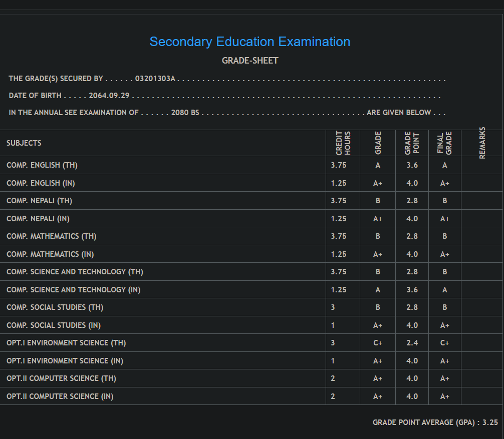Image resolution: width=504 pixels, height=439 pixels.
Task: Click the REMARKS column header
Action: pos(482,143)
